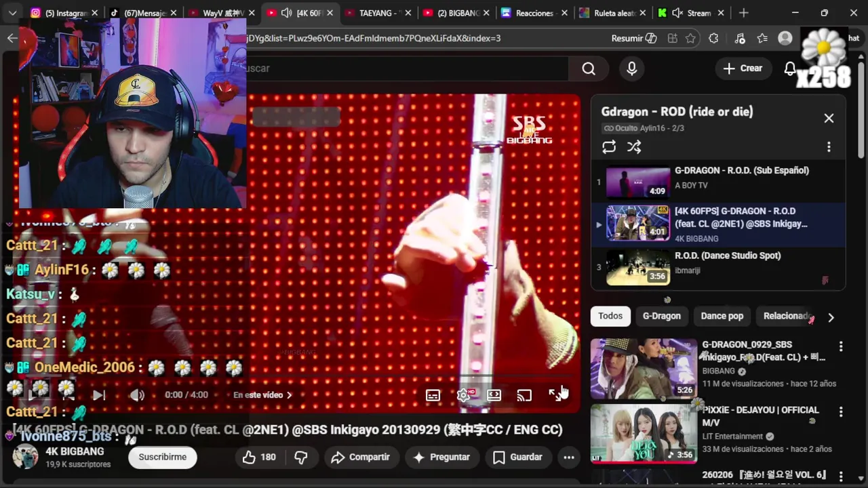This screenshot has height=488, width=868.
Task: Click the Resumir Copilot button
Action: [634, 39]
